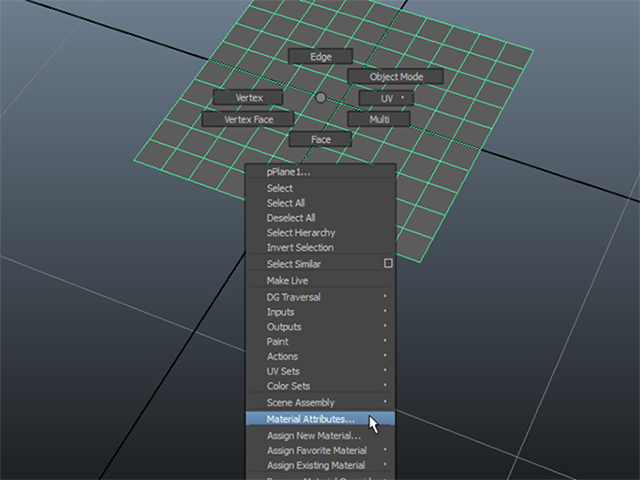Viewport: 640px width, 480px height.
Task: Choose Select All
Action: pyautogui.click(x=320, y=203)
